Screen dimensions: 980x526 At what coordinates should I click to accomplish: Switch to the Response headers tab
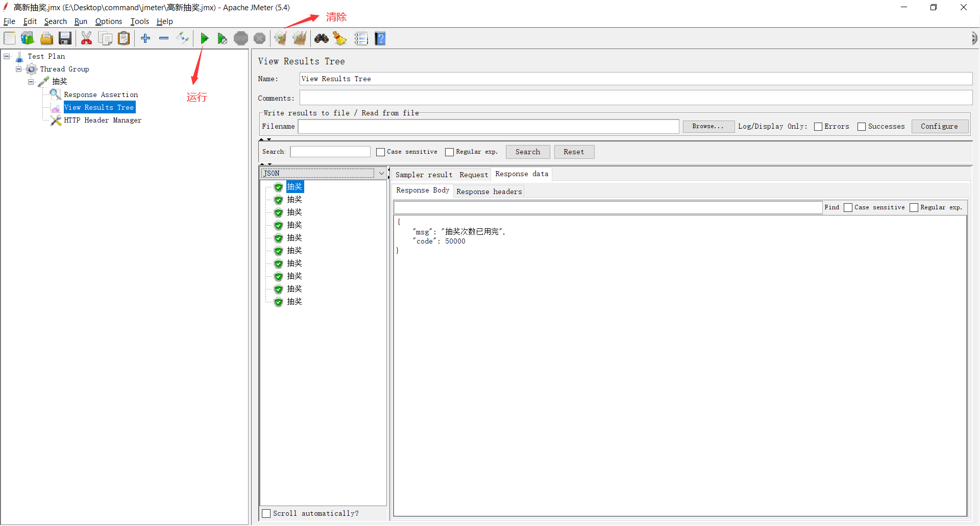click(489, 192)
